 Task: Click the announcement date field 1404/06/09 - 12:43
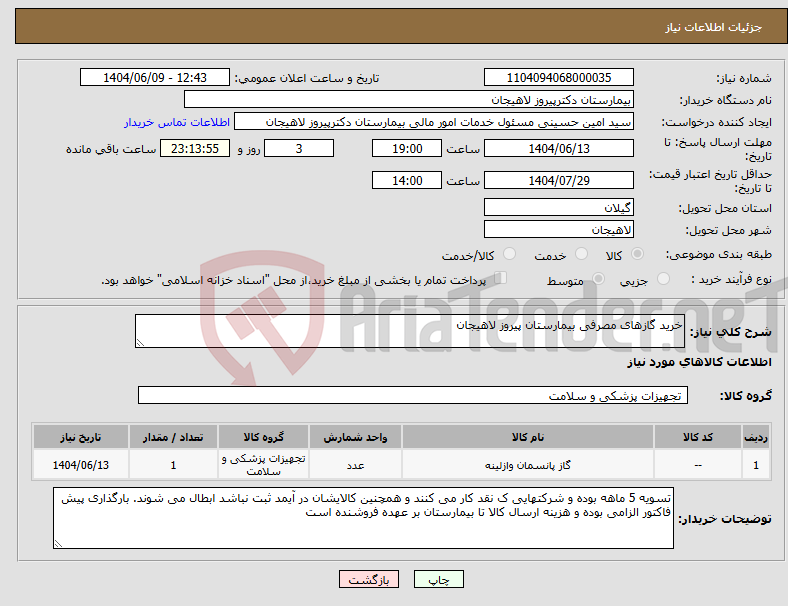[x=155, y=77]
